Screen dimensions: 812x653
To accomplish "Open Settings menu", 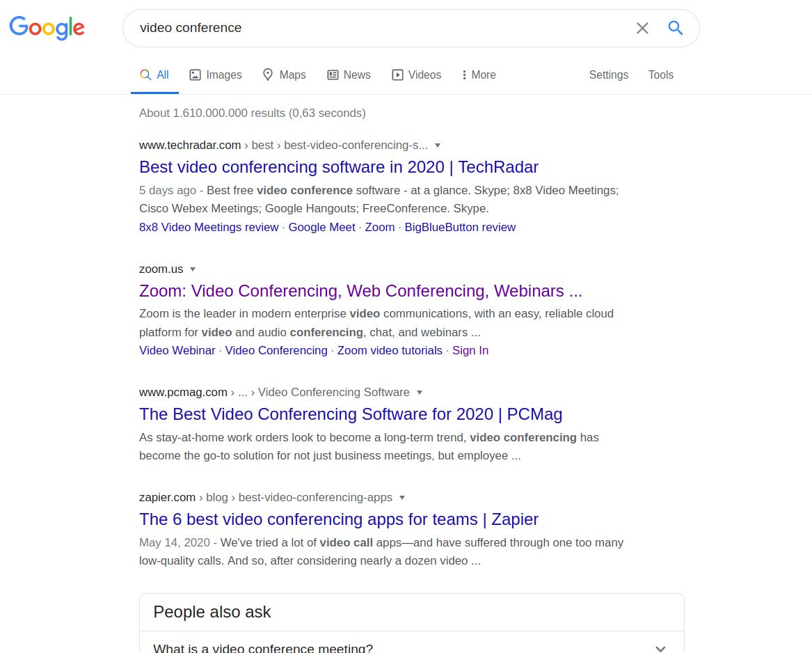I will pyautogui.click(x=609, y=74).
